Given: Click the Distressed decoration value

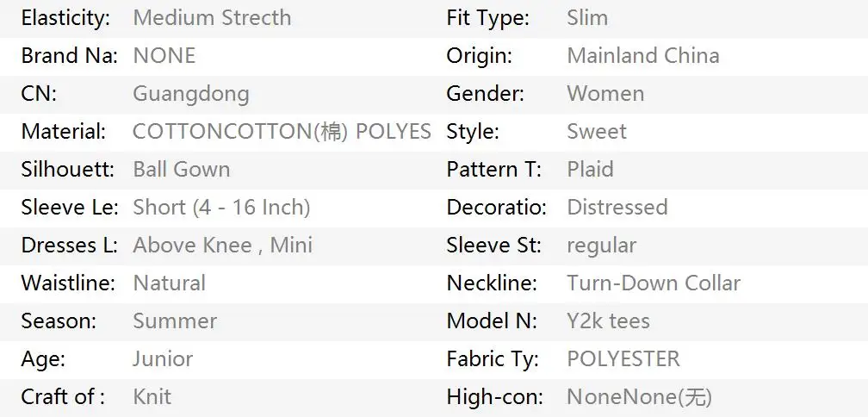Looking at the screenshot, I should [617, 207].
